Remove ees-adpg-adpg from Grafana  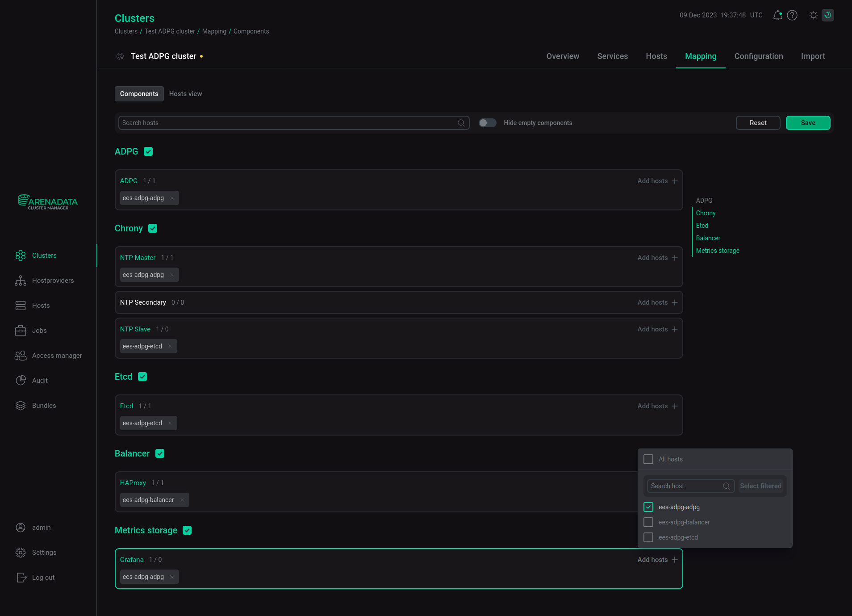point(172,577)
